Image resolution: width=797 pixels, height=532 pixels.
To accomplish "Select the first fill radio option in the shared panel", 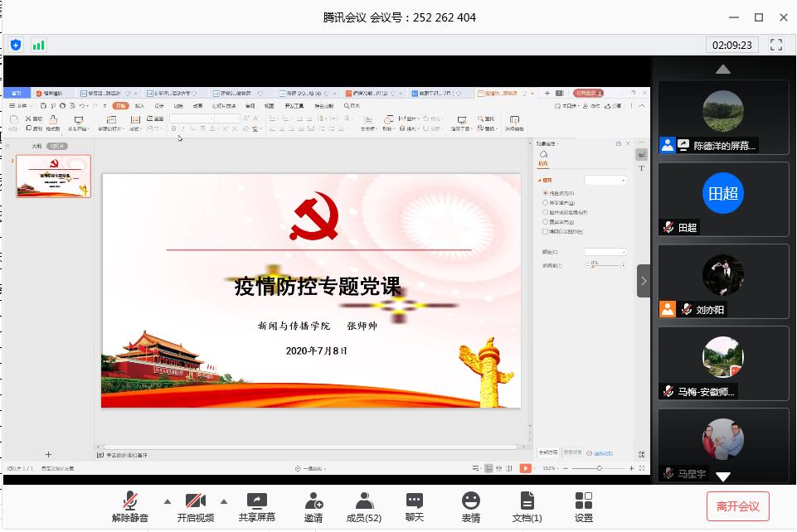I will click(x=545, y=193).
